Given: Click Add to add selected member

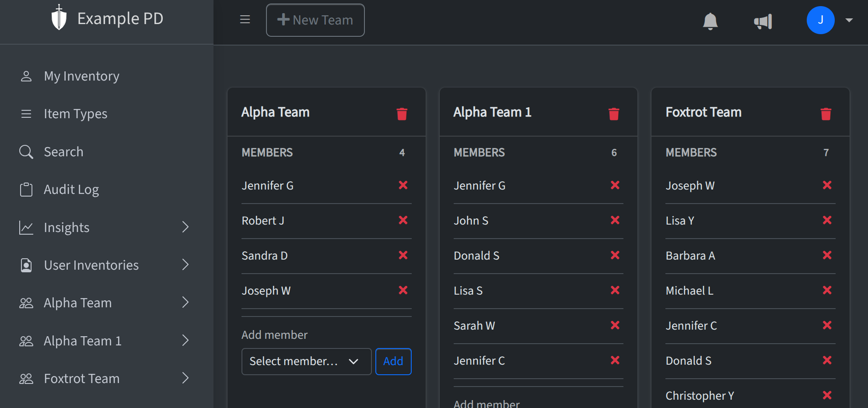Looking at the screenshot, I should [x=393, y=361].
